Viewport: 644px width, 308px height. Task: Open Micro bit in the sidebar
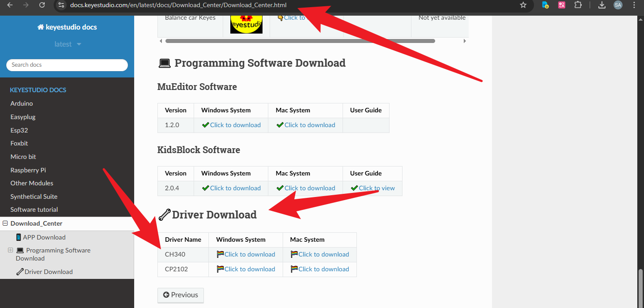(x=23, y=157)
